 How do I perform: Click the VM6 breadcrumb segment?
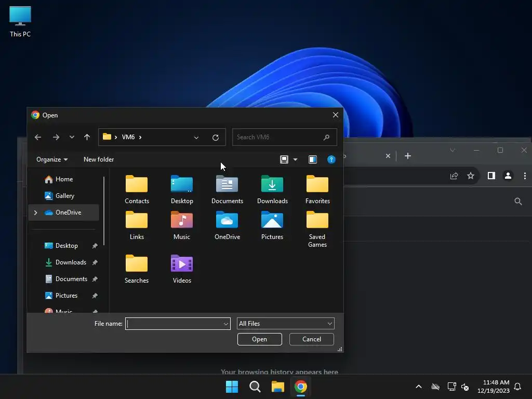point(128,137)
